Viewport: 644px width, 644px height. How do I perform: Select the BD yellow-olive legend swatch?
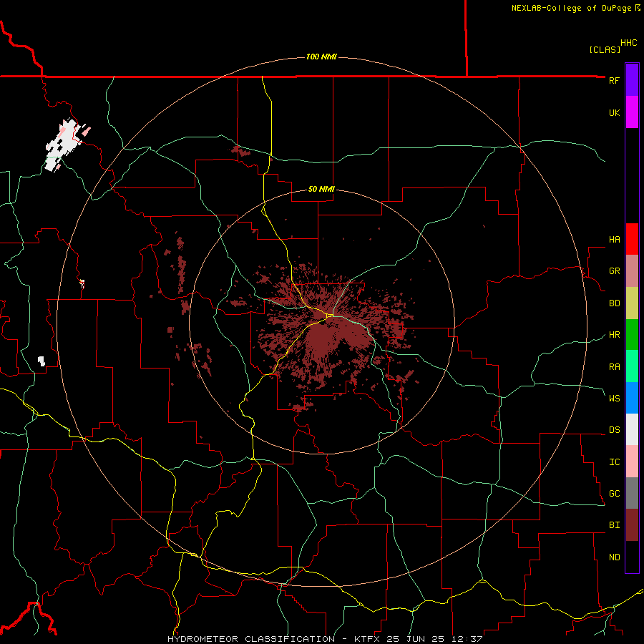point(632,303)
